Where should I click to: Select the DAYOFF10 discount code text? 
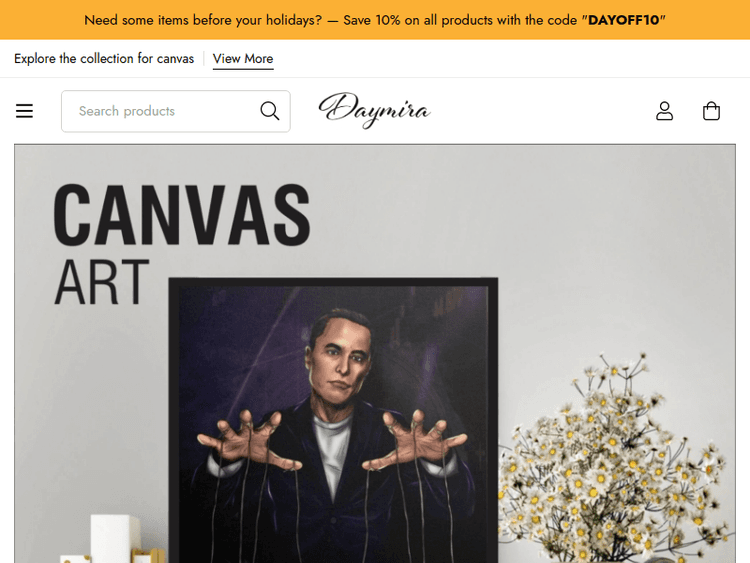623,20
